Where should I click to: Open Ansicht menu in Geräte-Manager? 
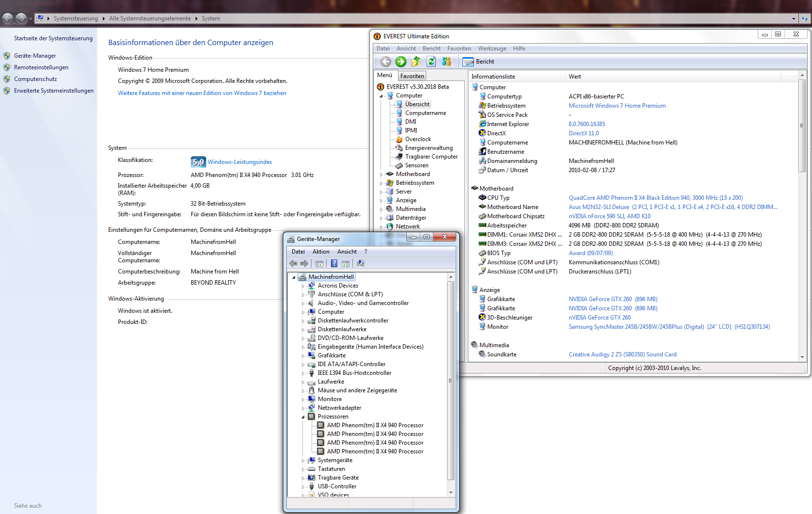pyautogui.click(x=347, y=252)
